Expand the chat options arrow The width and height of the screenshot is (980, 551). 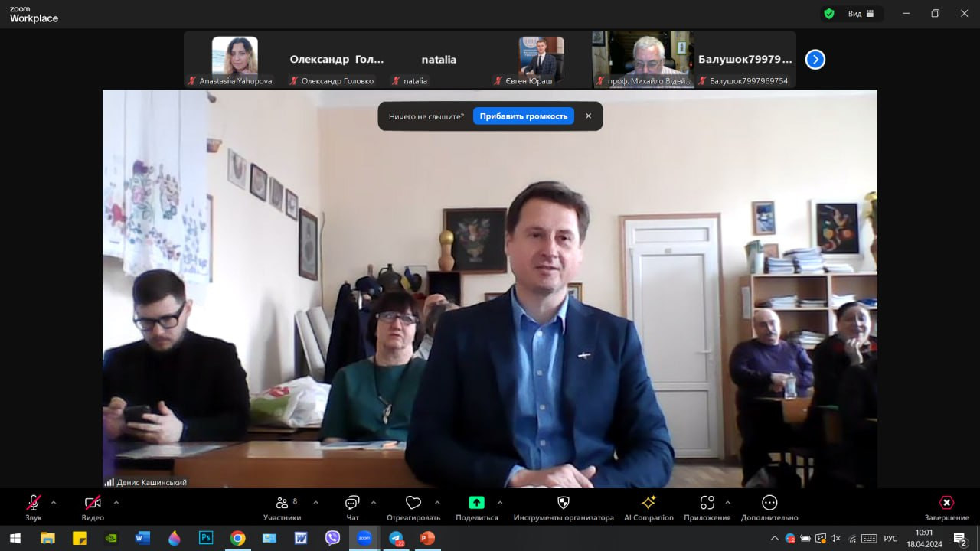pos(373,503)
